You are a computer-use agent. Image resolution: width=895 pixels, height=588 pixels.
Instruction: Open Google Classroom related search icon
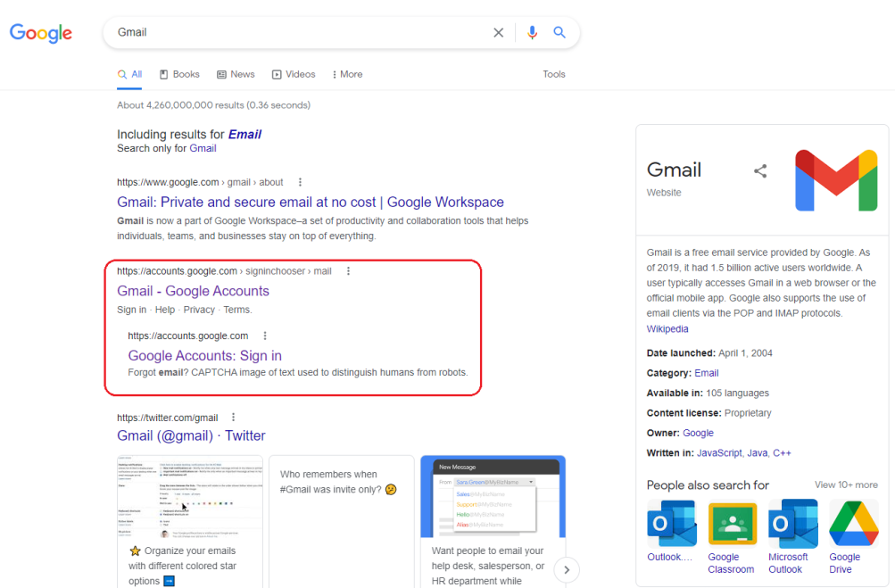732,523
